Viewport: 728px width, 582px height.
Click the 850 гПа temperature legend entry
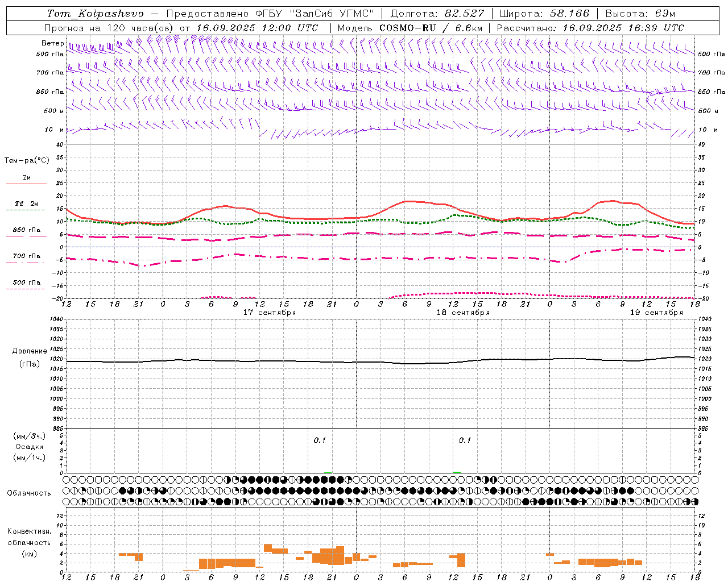click(x=27, y=230)
